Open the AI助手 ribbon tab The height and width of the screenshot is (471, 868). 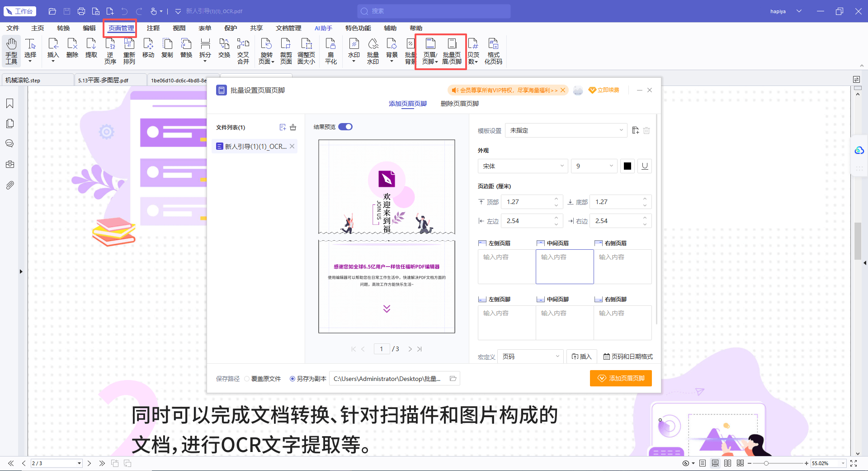(x=323, y=28)
